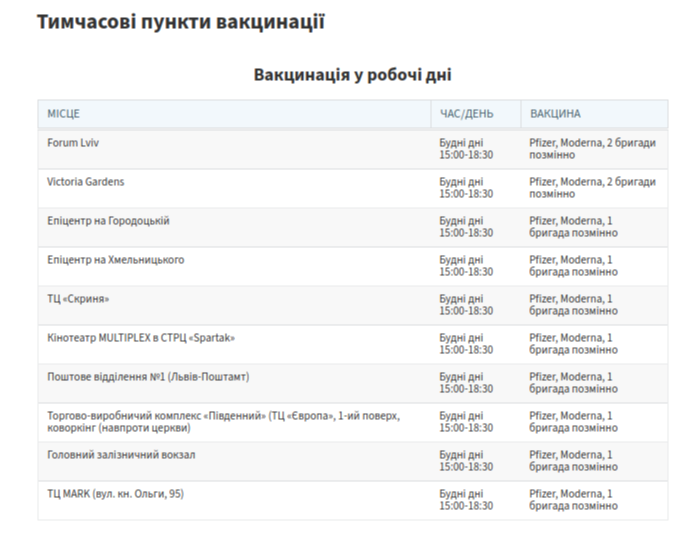
Task: Click the vaccine cell in the Поштове відділення №1 row
Action: coord(594,383)
